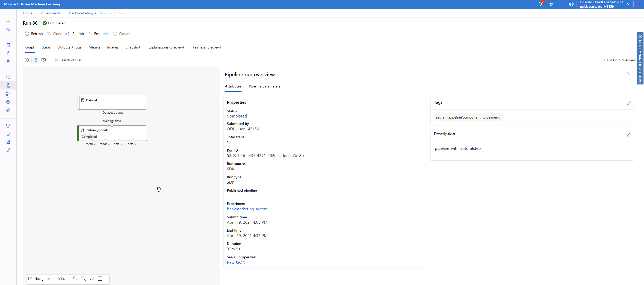Toggle the Navigator minimap
Screen dimensions: 644x285
[39, 279]
